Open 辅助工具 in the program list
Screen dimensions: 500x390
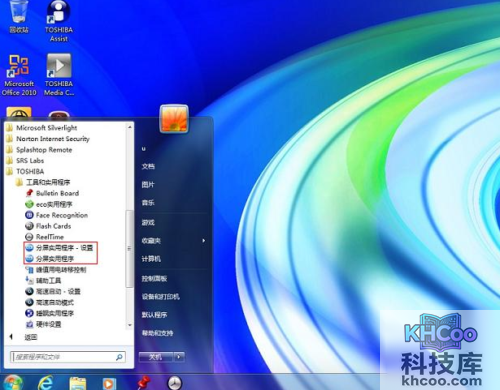tap(43, 281)
